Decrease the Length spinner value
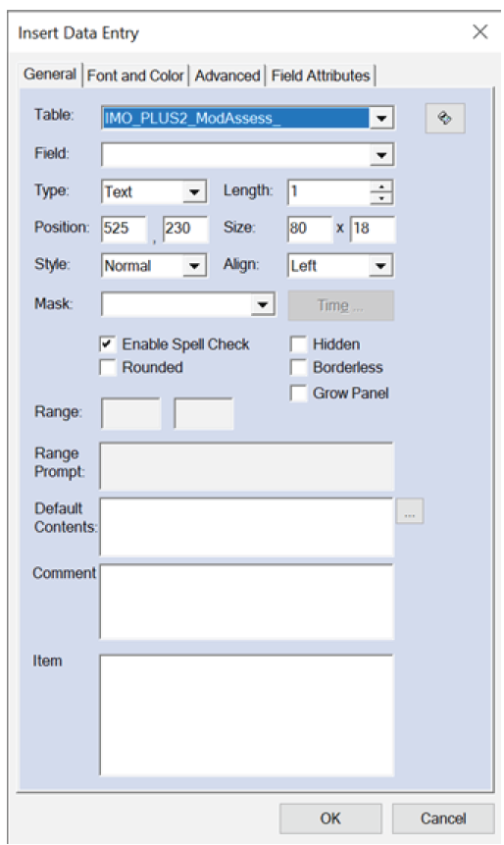The height and width of the screenshot is (845, 504). (x=381, y=198)
